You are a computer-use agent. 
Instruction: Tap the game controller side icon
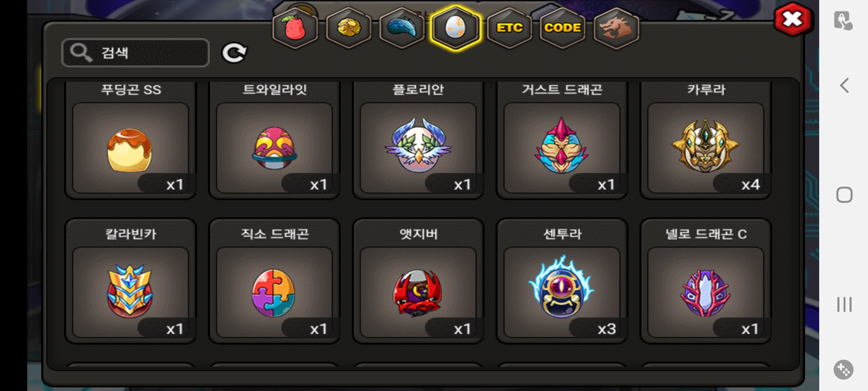click(x=844, y=370)
